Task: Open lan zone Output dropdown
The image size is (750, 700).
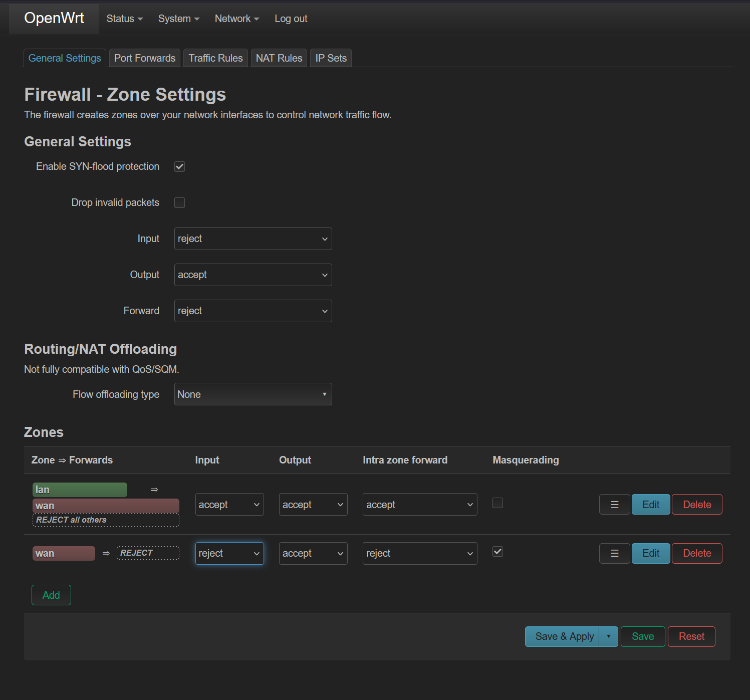Action: pyautogui.click(x=313, y=505)
